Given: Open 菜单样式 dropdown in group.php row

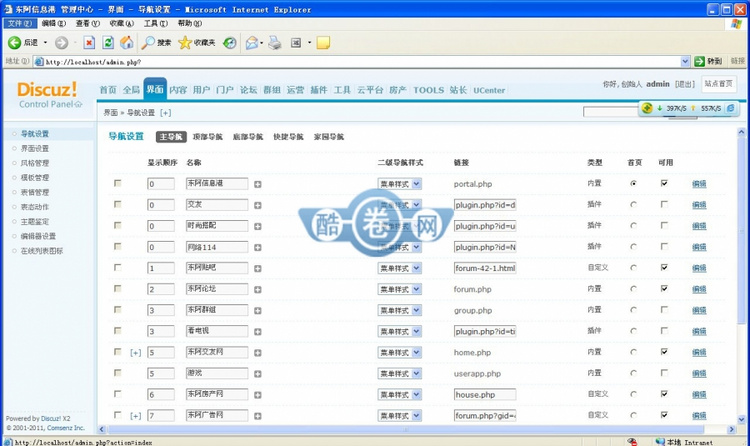Looking at the screenshot, I should coord(399,310).
